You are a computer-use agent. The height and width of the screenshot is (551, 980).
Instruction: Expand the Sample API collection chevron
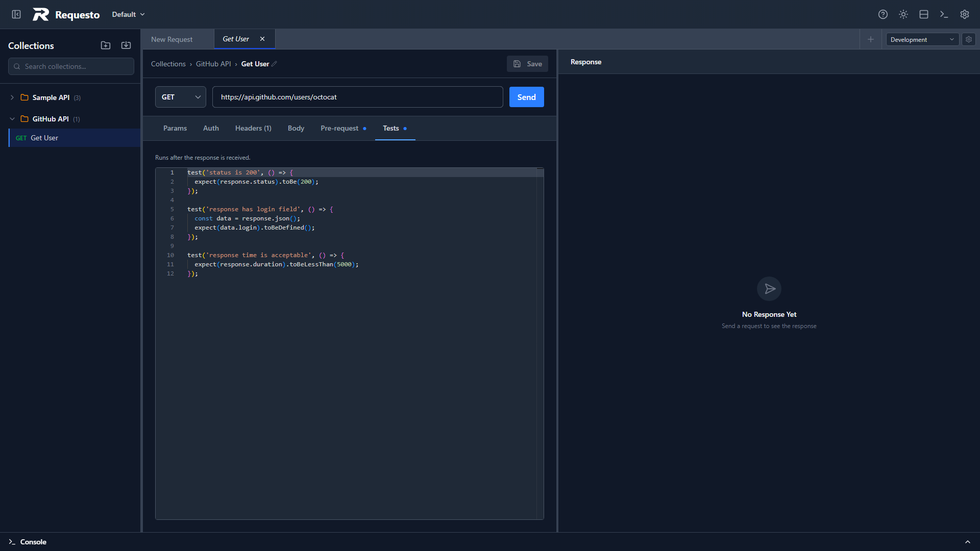pyautogui.click(x=12, y=97)
